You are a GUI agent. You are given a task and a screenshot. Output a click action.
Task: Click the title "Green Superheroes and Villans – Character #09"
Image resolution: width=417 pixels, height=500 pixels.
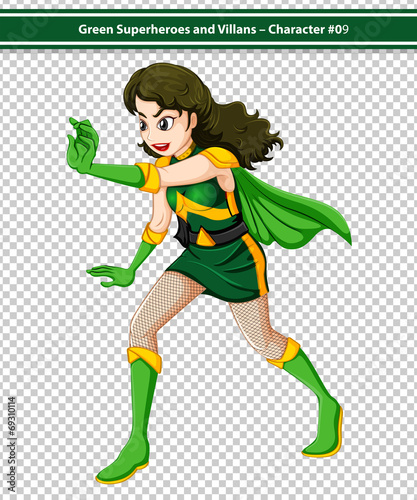(213, 30)
